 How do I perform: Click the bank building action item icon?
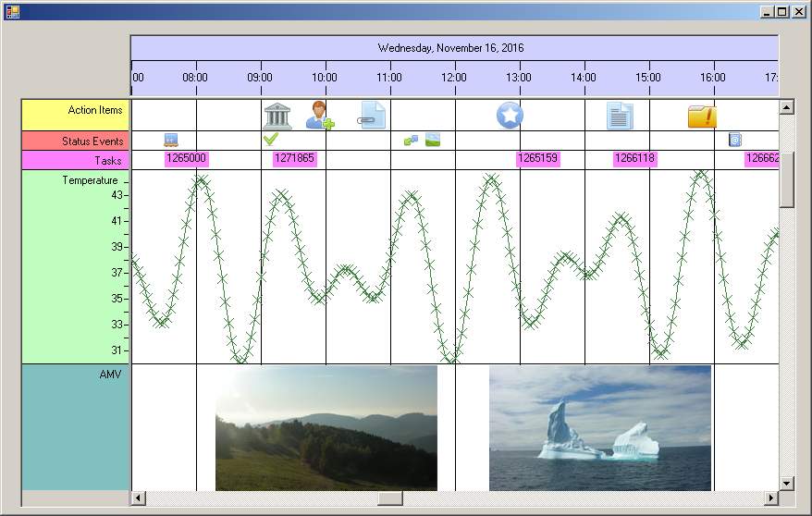point(277,116)
